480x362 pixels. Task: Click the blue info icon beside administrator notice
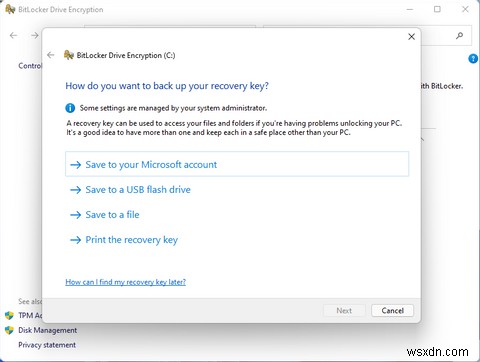[70, 108]
